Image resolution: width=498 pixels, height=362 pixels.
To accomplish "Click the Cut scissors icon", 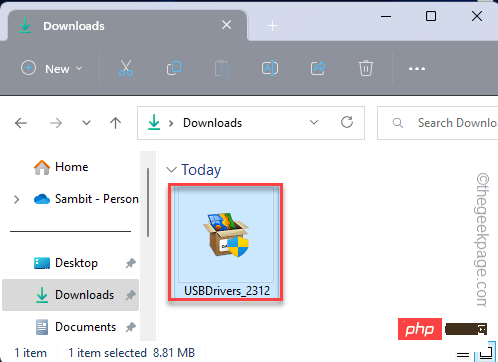I will click(x=126, y=68).
